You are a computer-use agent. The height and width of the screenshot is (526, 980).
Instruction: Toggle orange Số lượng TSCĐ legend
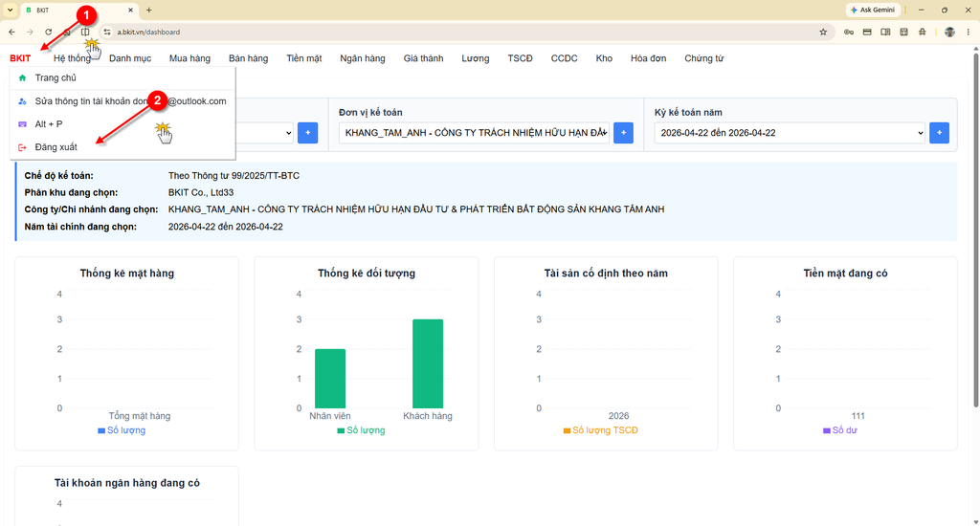[x=601, y=430]
